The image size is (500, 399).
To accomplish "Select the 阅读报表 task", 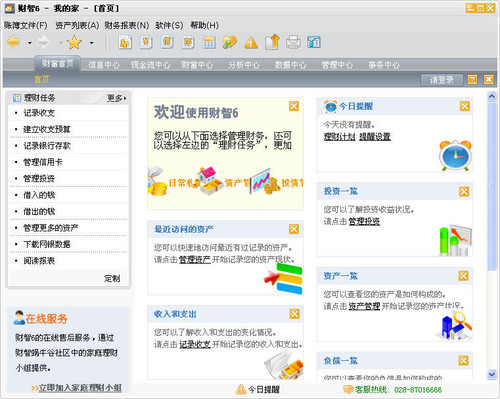I will point(39,261).
